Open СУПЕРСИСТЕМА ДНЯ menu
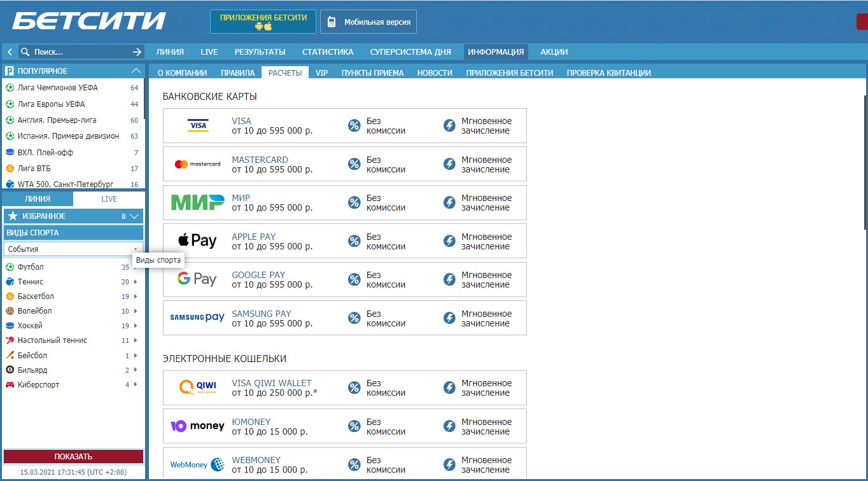 click(410, 52)
